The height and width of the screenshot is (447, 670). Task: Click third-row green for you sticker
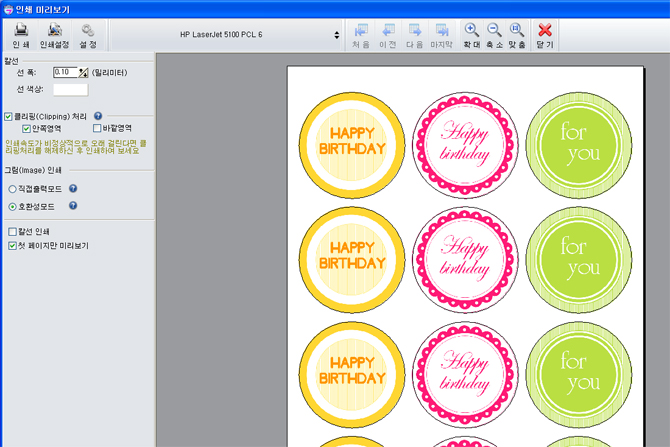click(579, 375)
